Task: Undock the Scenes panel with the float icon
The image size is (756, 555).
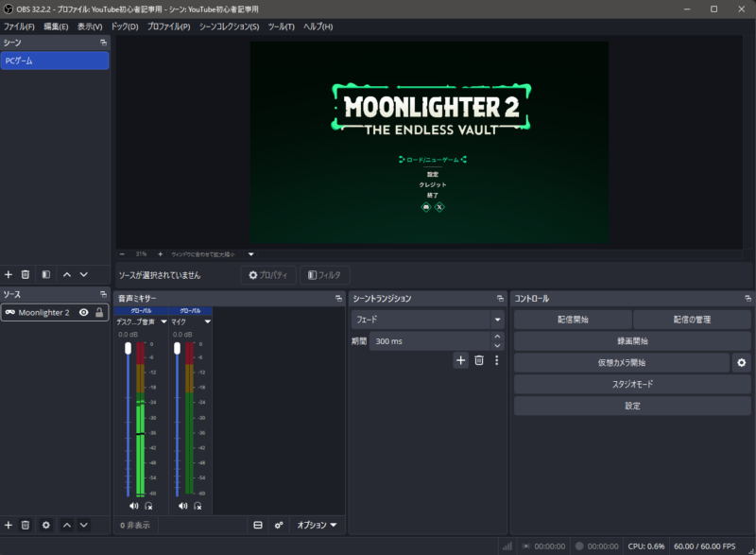Action: (103, 43)
